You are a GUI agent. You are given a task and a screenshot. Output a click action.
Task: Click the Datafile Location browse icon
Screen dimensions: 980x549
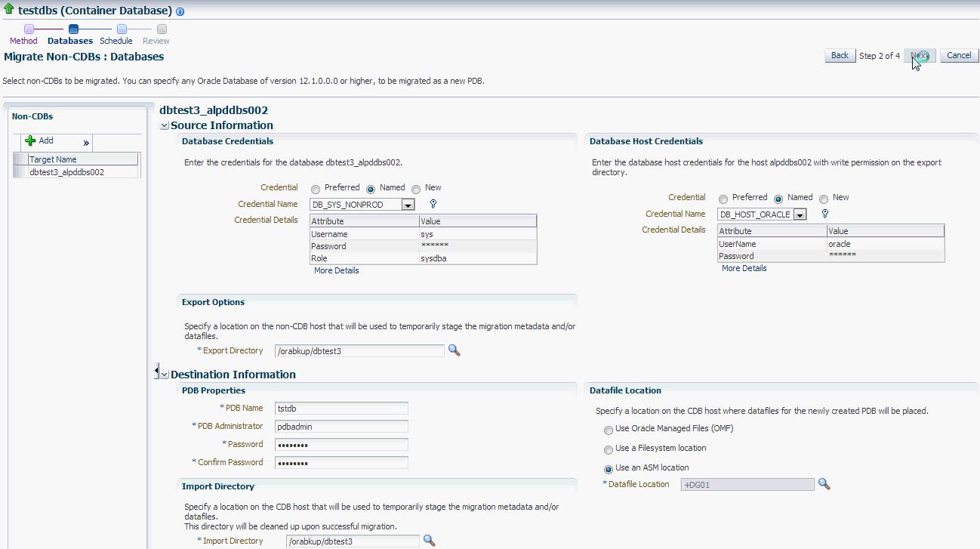pyautogui.click(x=824, y=484)
